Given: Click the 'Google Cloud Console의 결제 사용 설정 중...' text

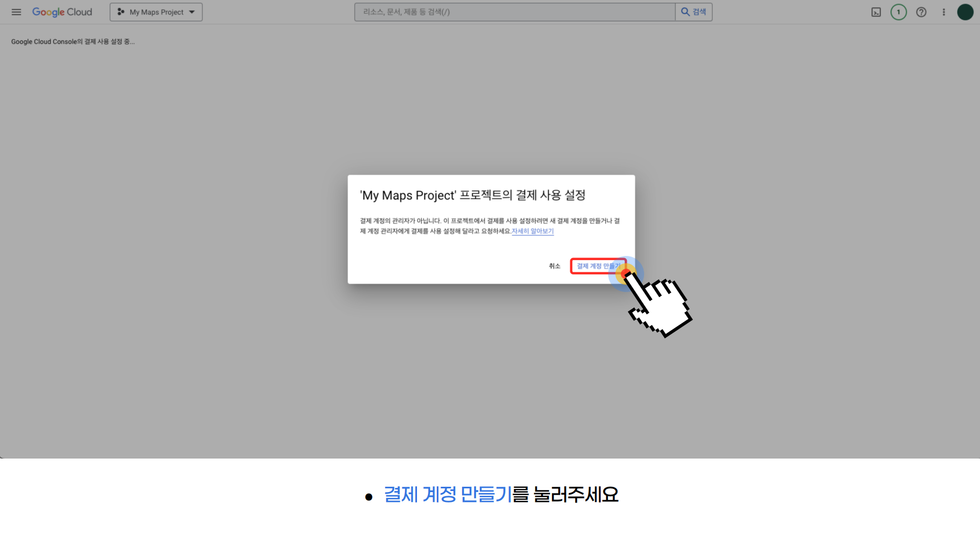Looking at the screenshot, I should (73, 42).
